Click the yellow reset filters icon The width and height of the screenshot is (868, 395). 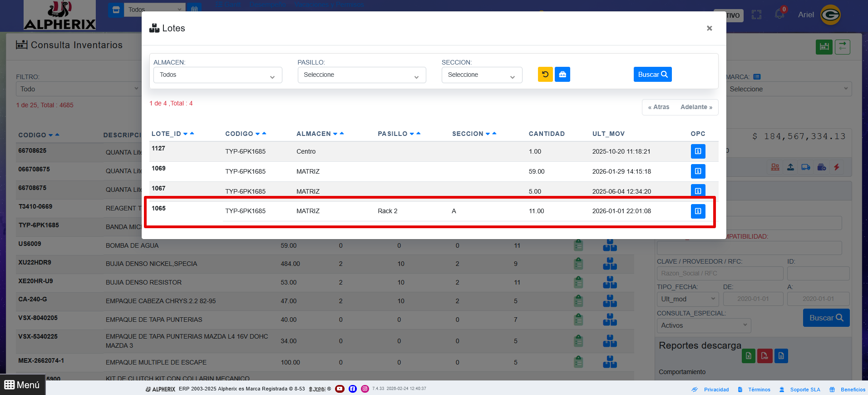(545, 74)
